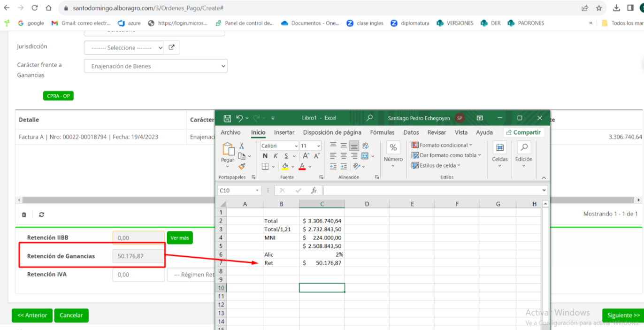
Task: Switch to the Insertar ribbon tab
Action: [284, 132]
